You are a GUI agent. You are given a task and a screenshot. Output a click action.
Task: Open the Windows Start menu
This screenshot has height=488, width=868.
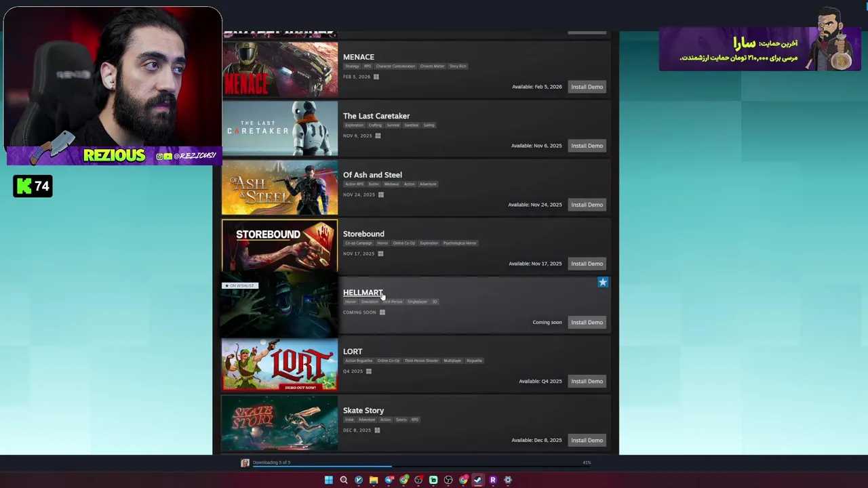pyautogui.click(x=329, y=480)
